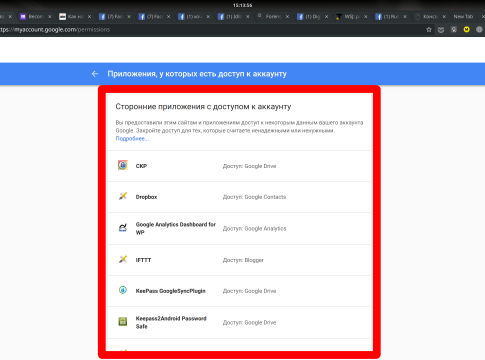Select the 'KeePass GoogleSyncPlugin' entry
The width and height of the screenshot is (485, 360).
(x=171, y=291)
